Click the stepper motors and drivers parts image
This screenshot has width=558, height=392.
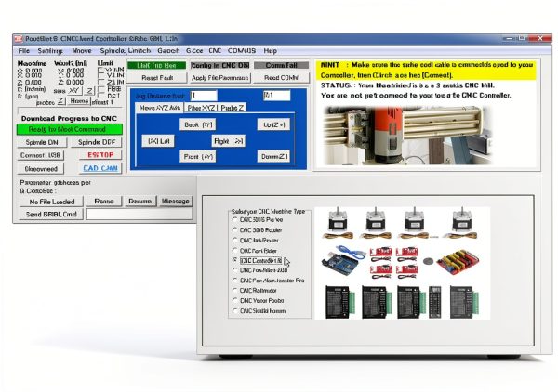point(402,263)
